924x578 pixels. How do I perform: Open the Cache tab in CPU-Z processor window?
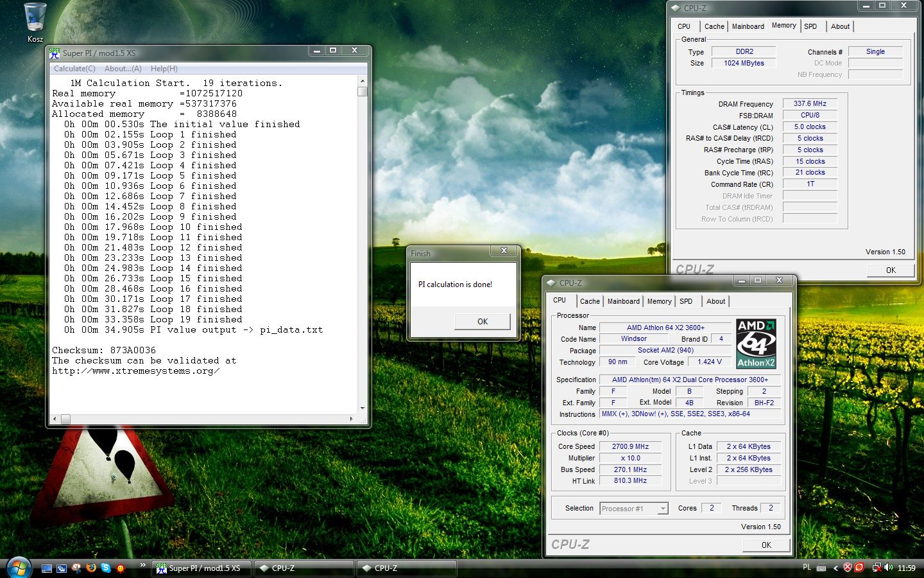coord(590,301)
